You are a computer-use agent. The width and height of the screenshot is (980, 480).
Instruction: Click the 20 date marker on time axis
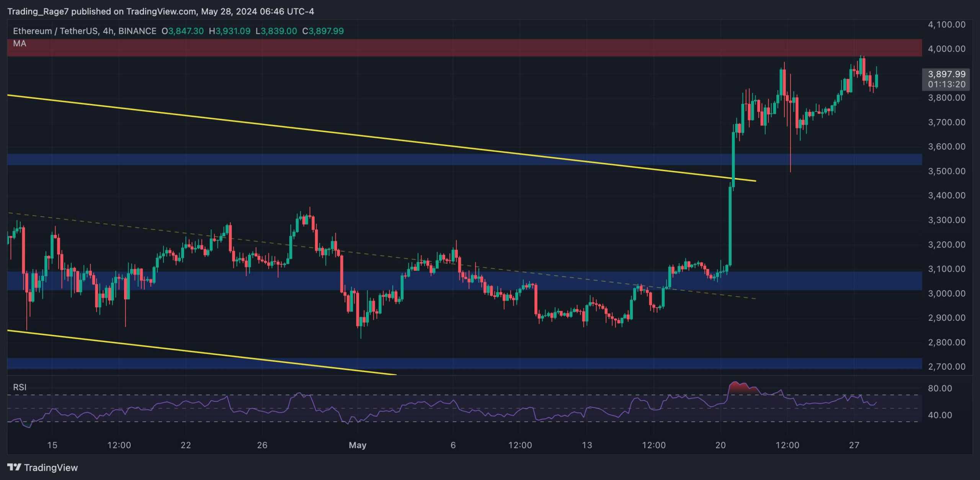click(720, 445)
